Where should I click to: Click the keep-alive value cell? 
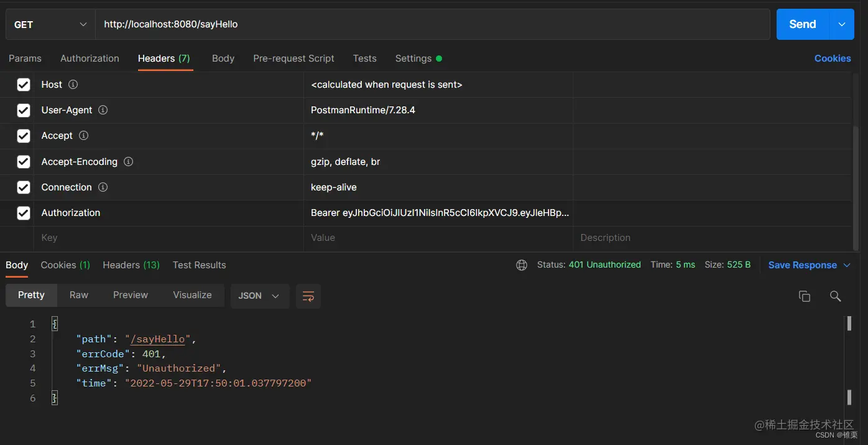(x=438, y=187)
